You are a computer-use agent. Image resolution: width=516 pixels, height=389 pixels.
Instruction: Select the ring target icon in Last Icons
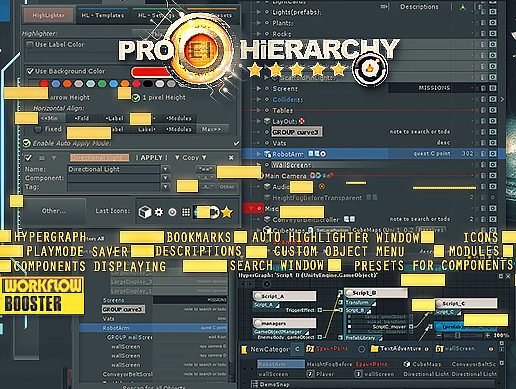(x=172, y=212)
